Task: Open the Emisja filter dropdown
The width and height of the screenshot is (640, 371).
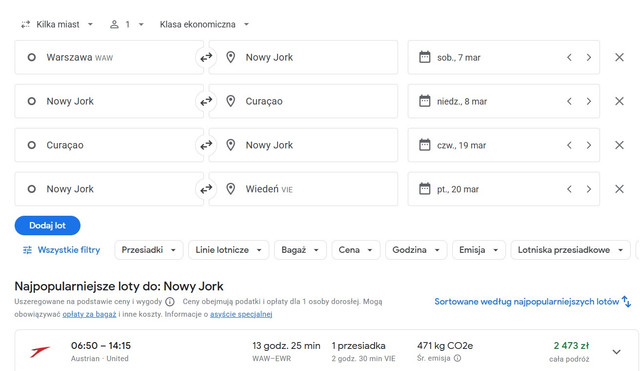Action: (x=479, y=250)
